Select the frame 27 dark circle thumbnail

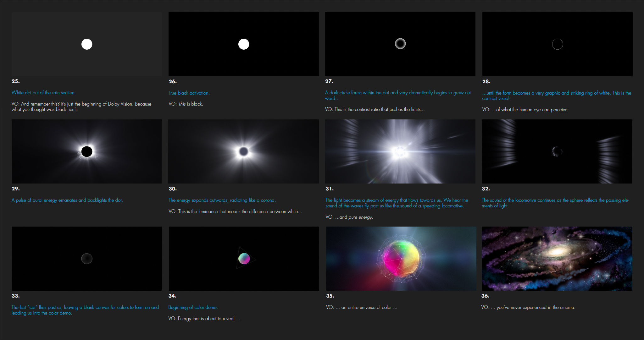click(400, 44)
